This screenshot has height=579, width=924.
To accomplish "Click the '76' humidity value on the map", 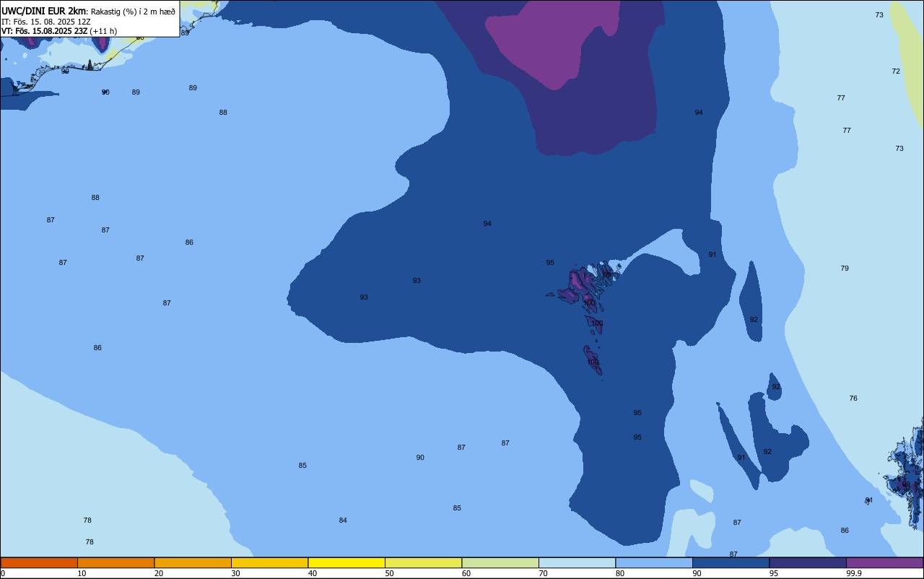I will coord(853,398).
